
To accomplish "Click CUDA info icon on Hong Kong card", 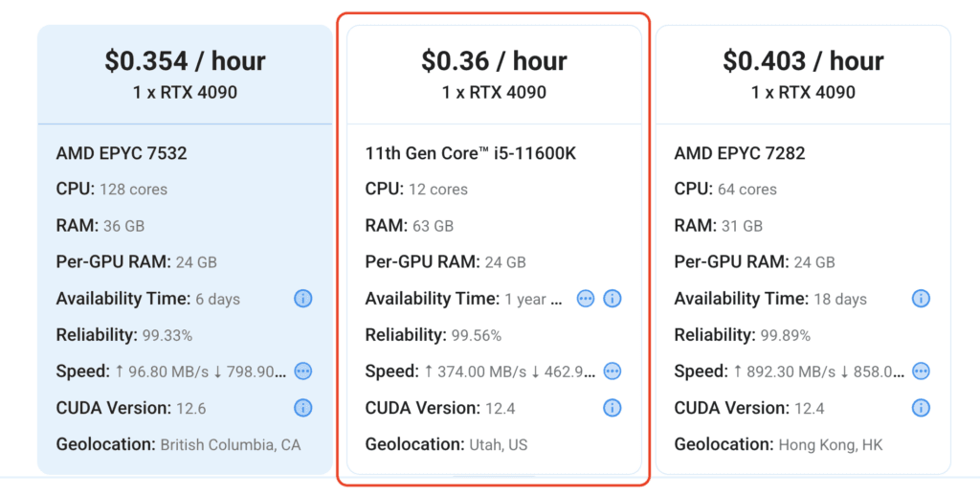I will point(921,408).
